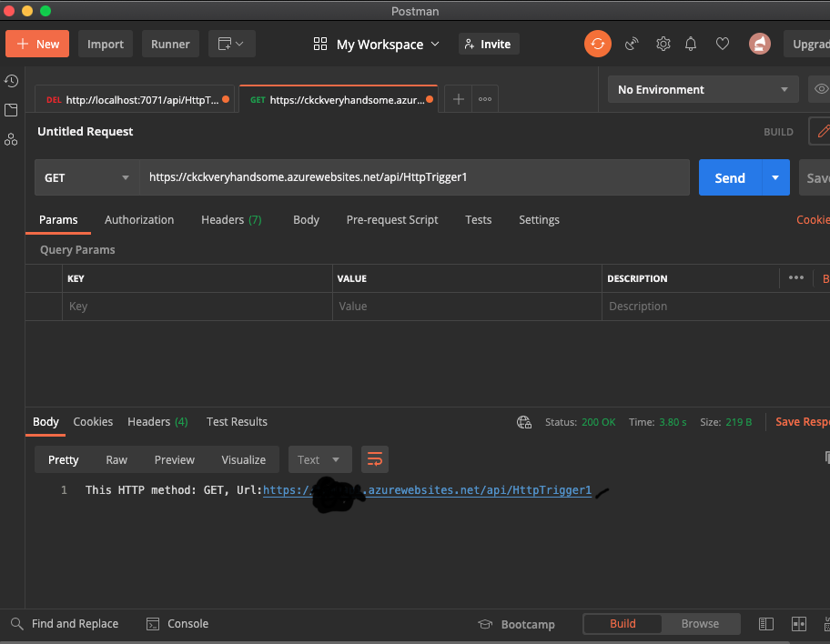Click the layout panes icon in status bar

[x=799, y=624]
